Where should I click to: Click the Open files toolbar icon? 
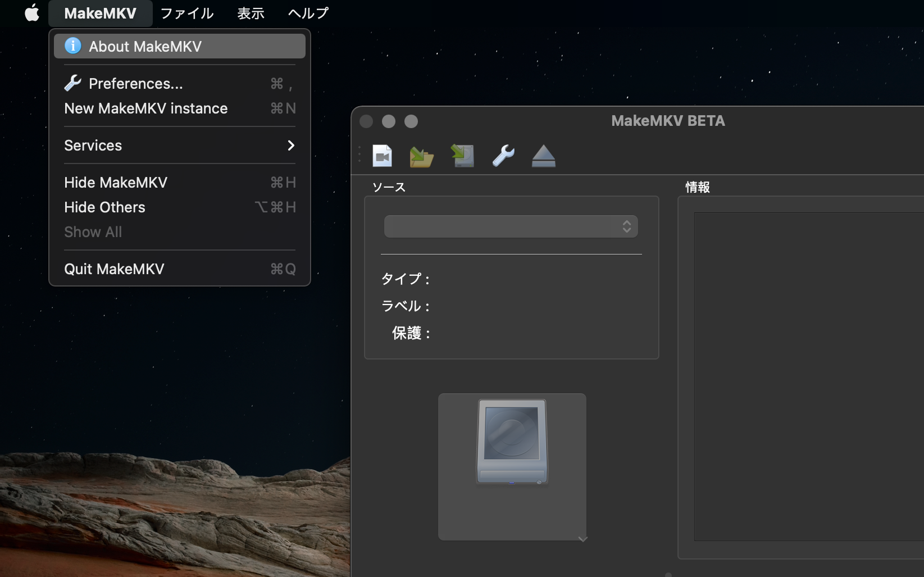point(383,156)
